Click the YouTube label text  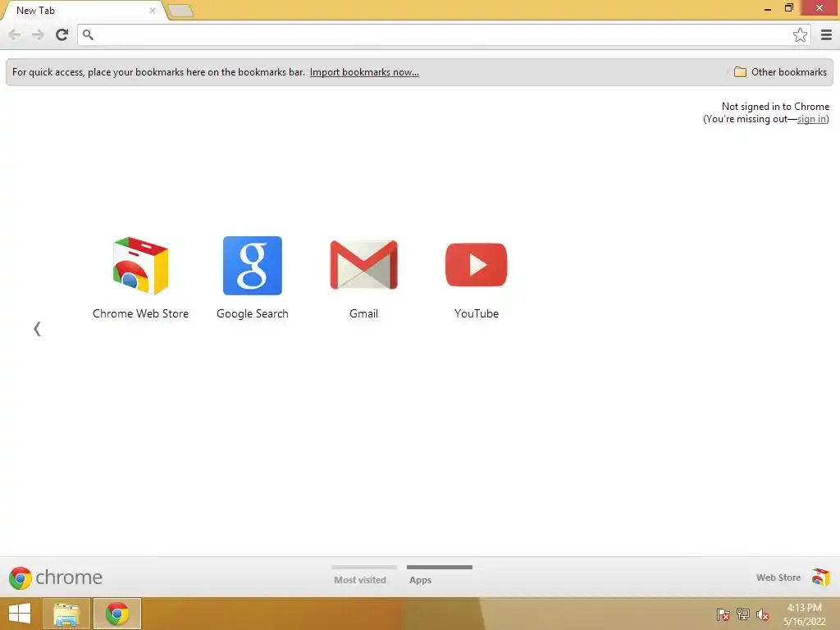477,314
